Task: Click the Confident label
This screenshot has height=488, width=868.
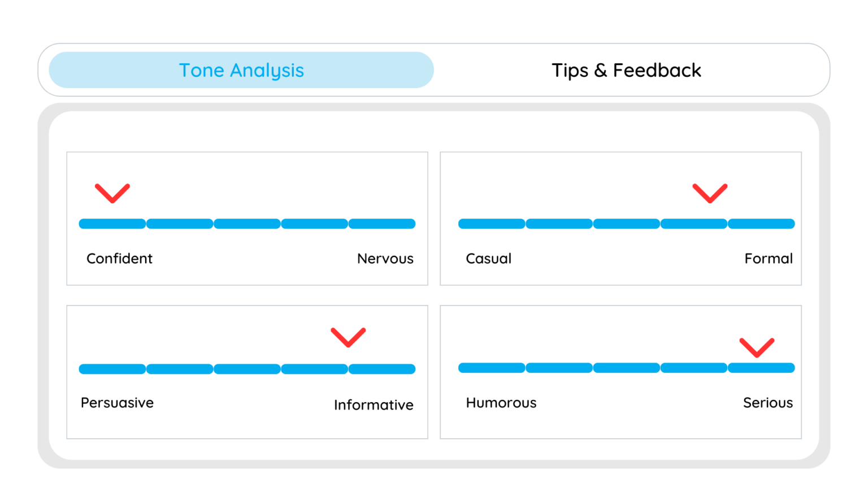Action: [119, 259]
